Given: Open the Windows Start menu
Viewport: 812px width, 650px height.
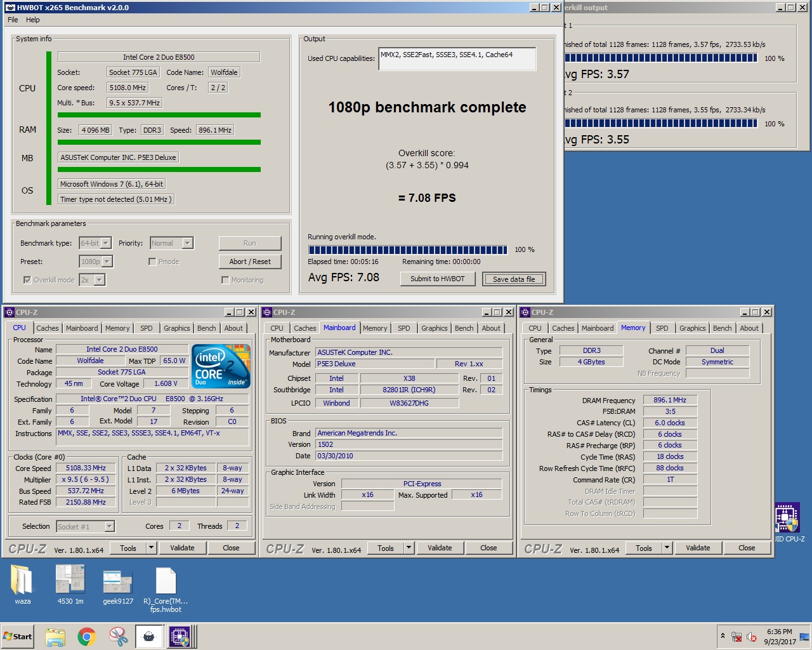Looking at the screenshot, I should [x=18, y=637].
